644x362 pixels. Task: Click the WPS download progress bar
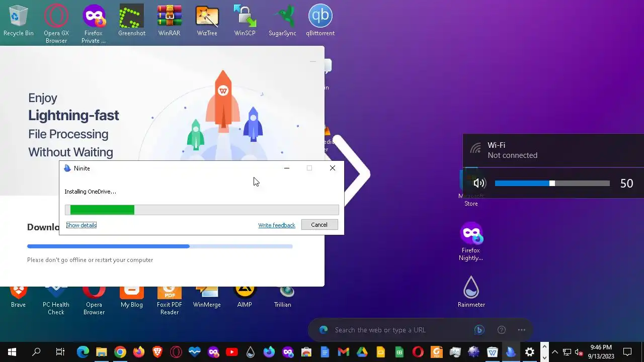click(x=159, y=246)
